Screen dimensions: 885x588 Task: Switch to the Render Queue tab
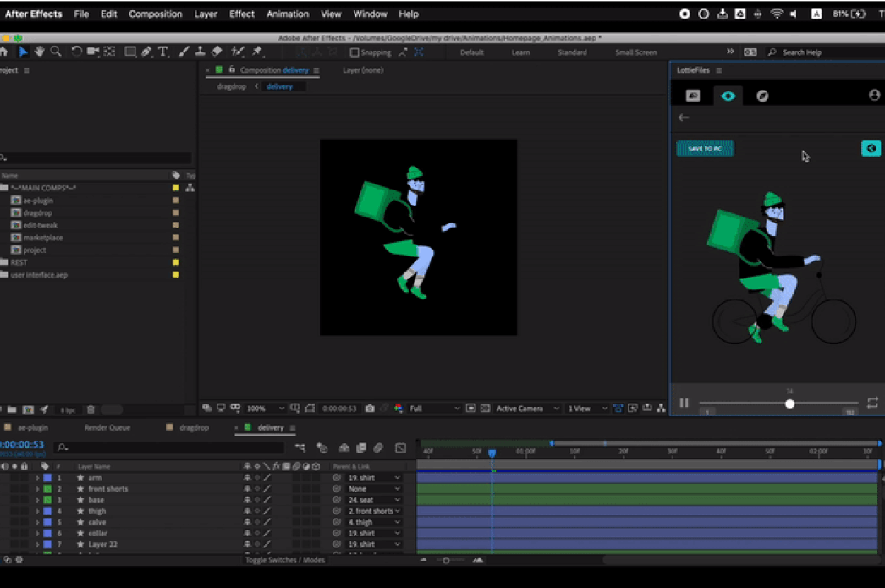tap(107, 427)
